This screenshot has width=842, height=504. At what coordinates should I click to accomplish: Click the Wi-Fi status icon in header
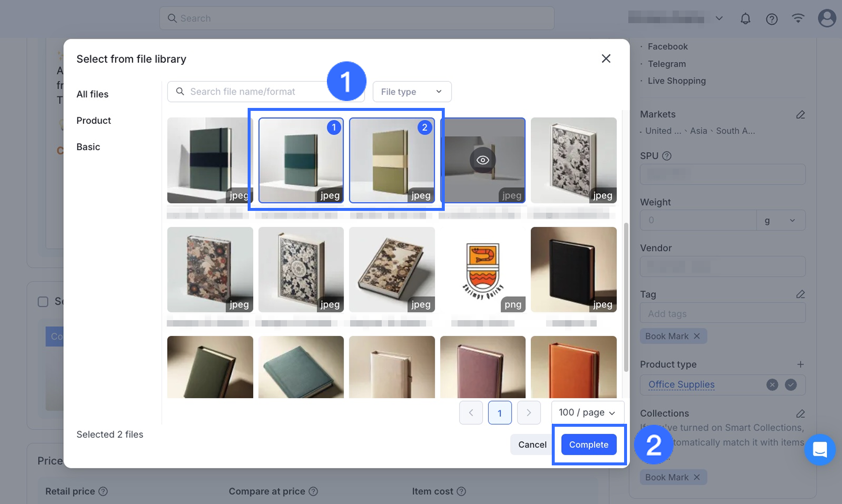(797, 18)
